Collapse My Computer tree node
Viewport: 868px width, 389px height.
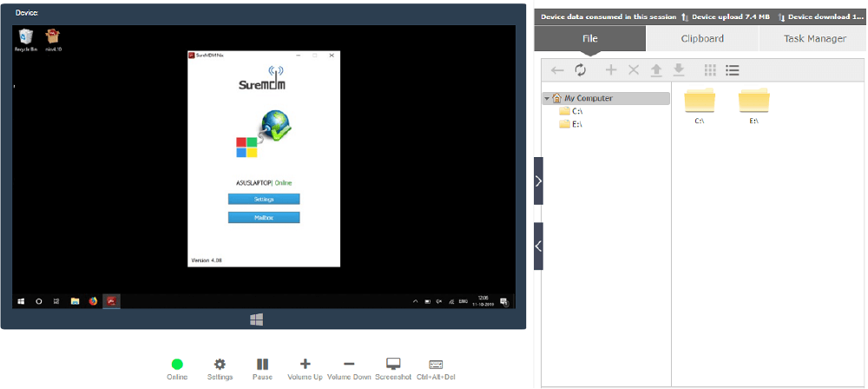[546, 99]
